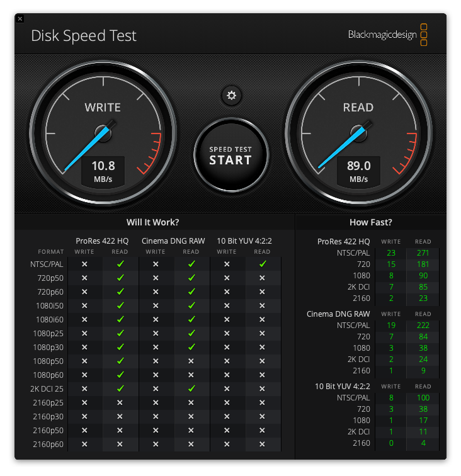Click the Cinema DNG RAW heading in How Fast

(x=338, y=314)
